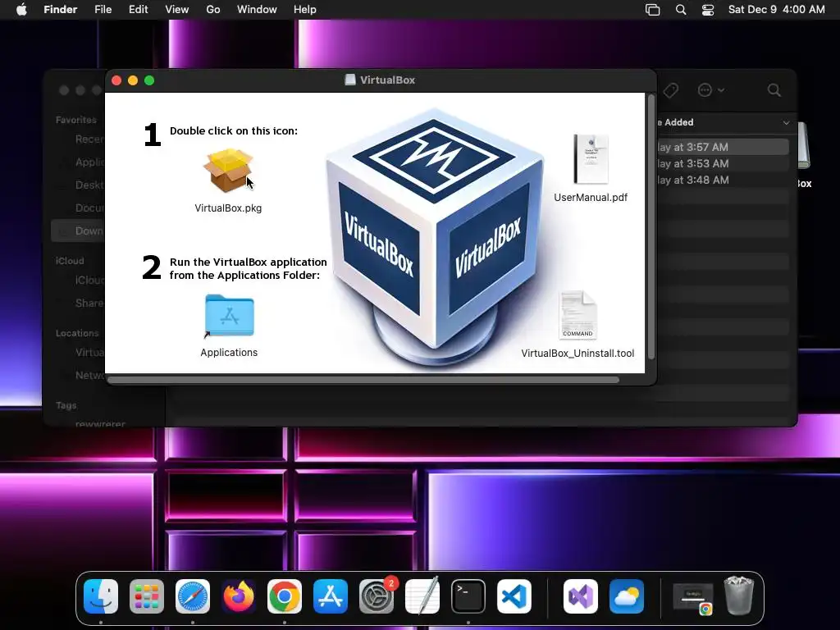Open Spotlight search in menu bar
The width and height of the screenshot is (840, 630).
pyautogui.click(x=681, y=10)
